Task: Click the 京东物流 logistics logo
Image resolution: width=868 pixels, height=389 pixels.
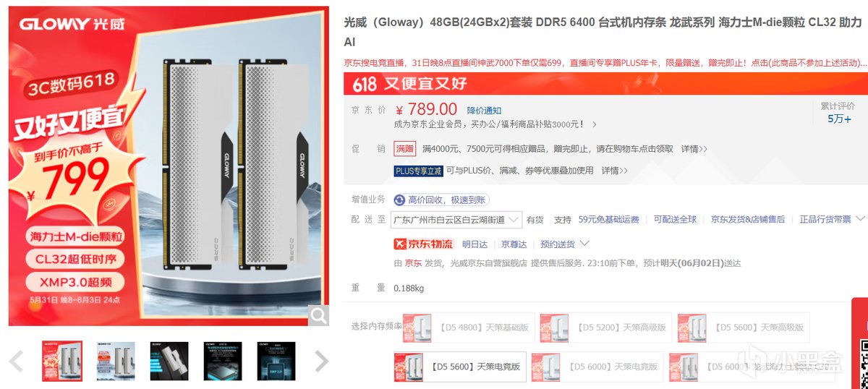Action: [424, 244]
